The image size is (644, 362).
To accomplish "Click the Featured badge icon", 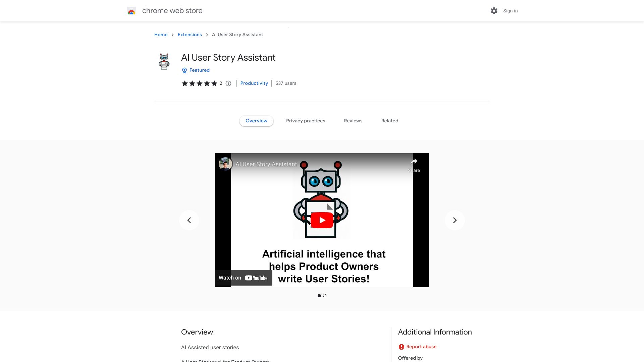I will [184, 70].
